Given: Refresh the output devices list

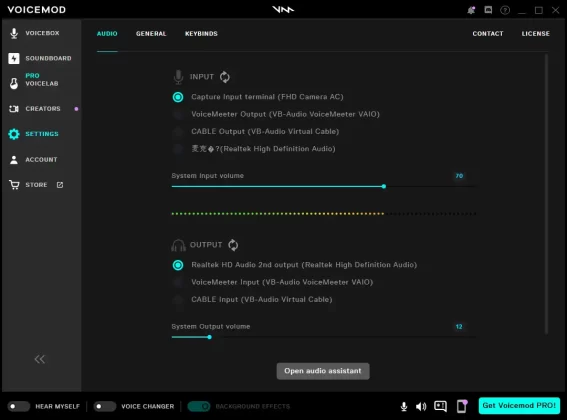Looking at the screenshot, I should coord(233,245).
